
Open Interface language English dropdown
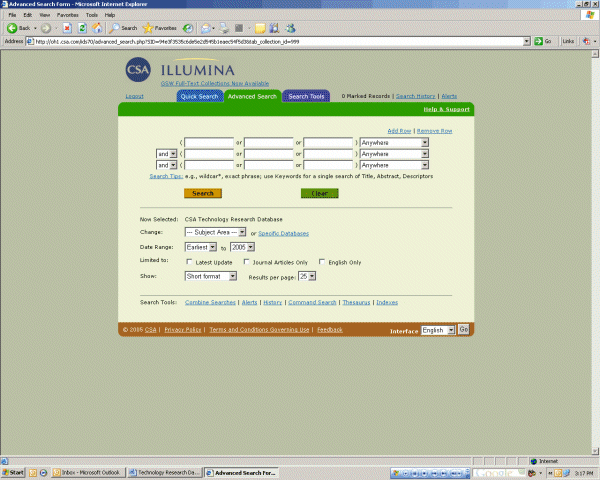438,330
